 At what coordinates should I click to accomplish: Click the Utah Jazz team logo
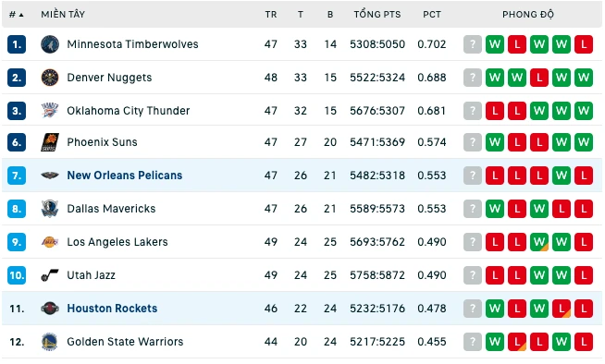coord(50,275)
